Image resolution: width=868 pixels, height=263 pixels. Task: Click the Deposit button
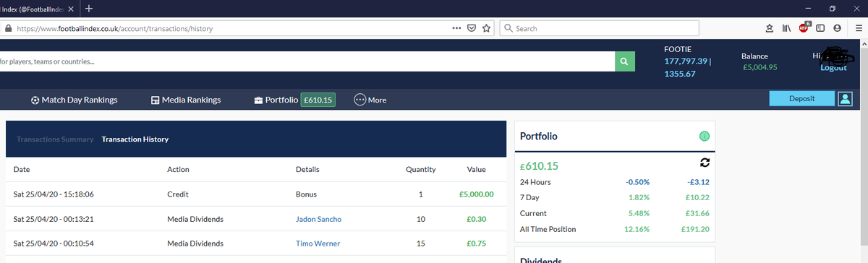802,100
